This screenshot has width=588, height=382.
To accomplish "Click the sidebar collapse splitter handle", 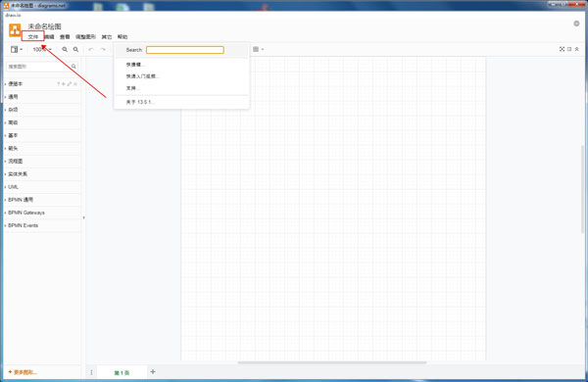I will (x=83, y=217).
